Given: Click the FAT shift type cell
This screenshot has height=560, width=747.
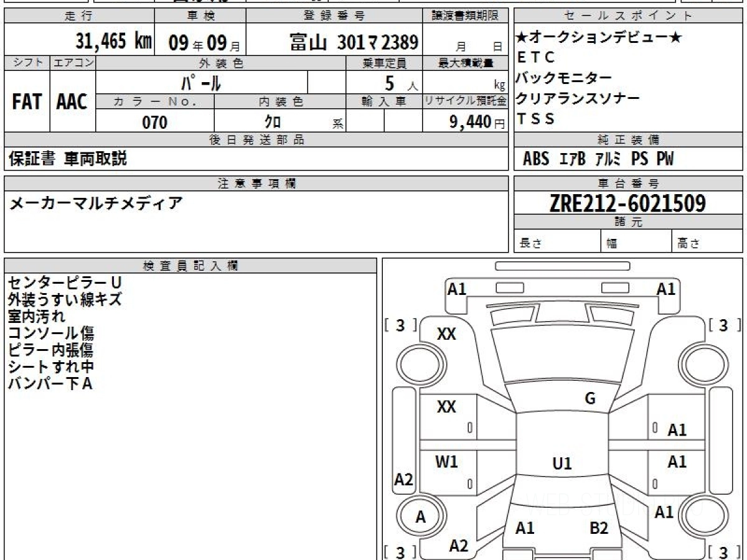Looking at the screenshot, I should (x=27, y=102).
